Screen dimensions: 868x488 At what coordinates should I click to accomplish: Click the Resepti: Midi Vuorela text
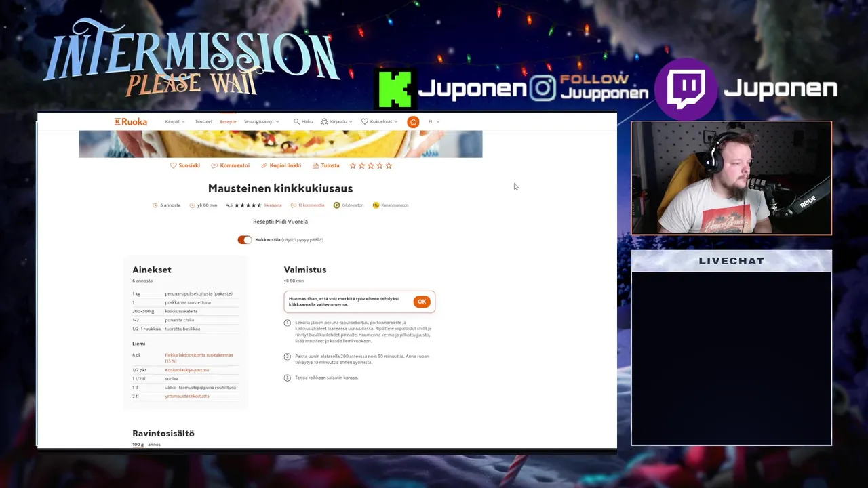point(280,222)
